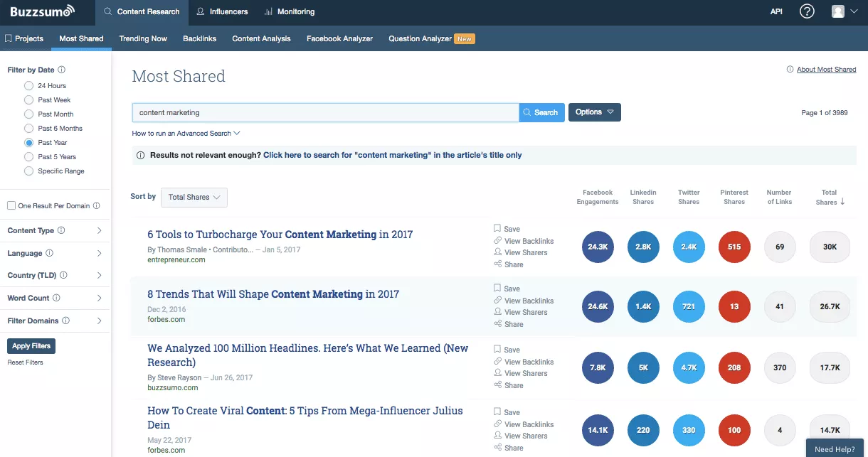Click Share icon for the first article
Image resolution: width=868 pixels, height=457 pixels.
pyautogui.click(x=498, y=264)
